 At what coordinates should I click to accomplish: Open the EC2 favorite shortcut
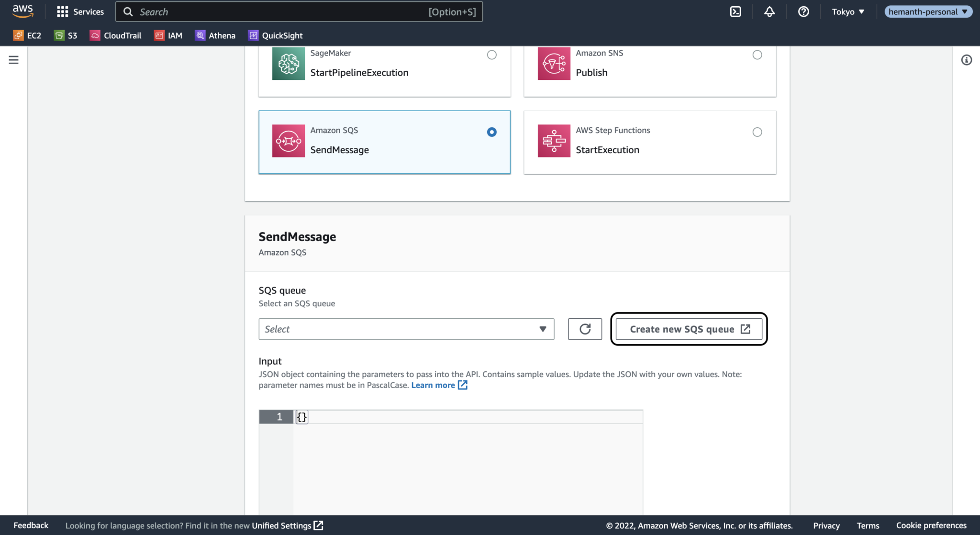pos(27,35)
